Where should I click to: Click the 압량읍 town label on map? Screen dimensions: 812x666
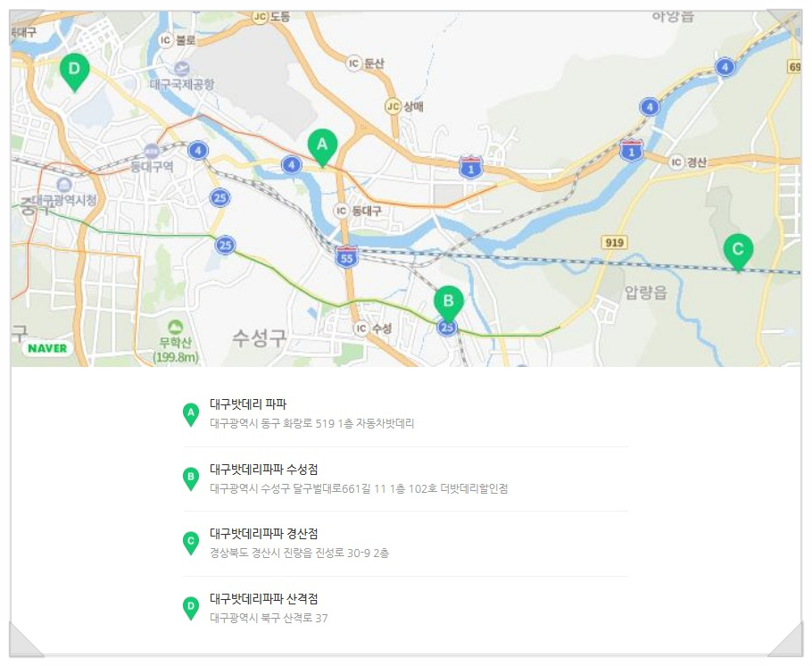point(645,293)
